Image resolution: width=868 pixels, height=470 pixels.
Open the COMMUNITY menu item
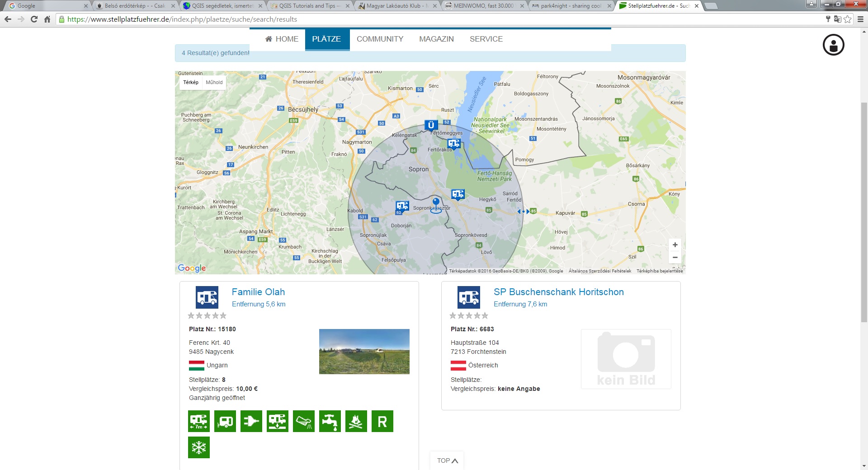380,39
